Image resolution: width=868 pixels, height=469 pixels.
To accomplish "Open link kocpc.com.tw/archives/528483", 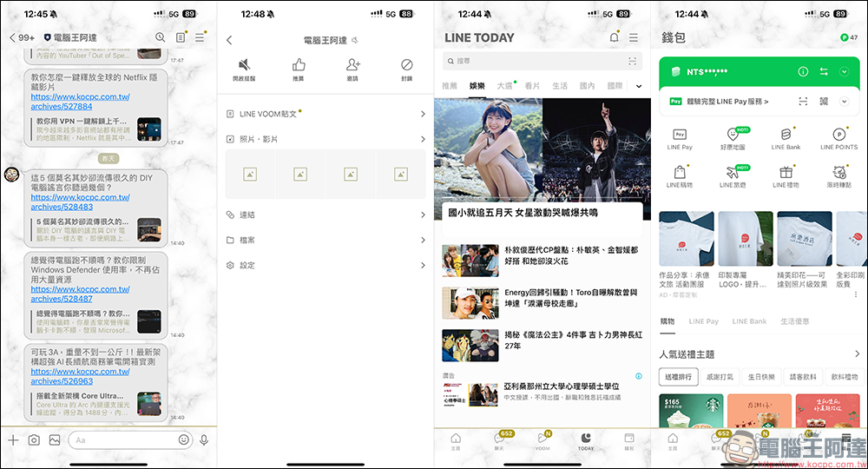I will 80,202.
